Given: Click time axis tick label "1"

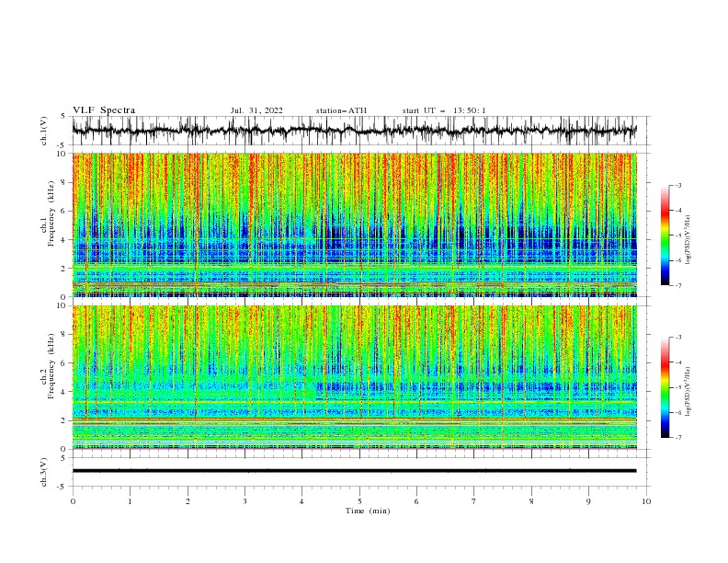Looking at the screenshot, I should (130, 501).
